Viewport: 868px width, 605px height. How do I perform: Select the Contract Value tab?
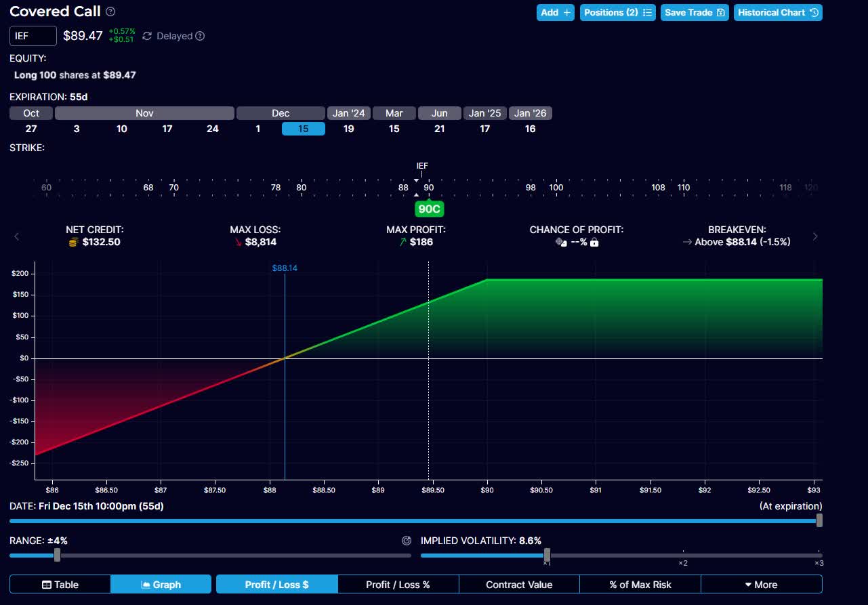click(x=519, y=584)
